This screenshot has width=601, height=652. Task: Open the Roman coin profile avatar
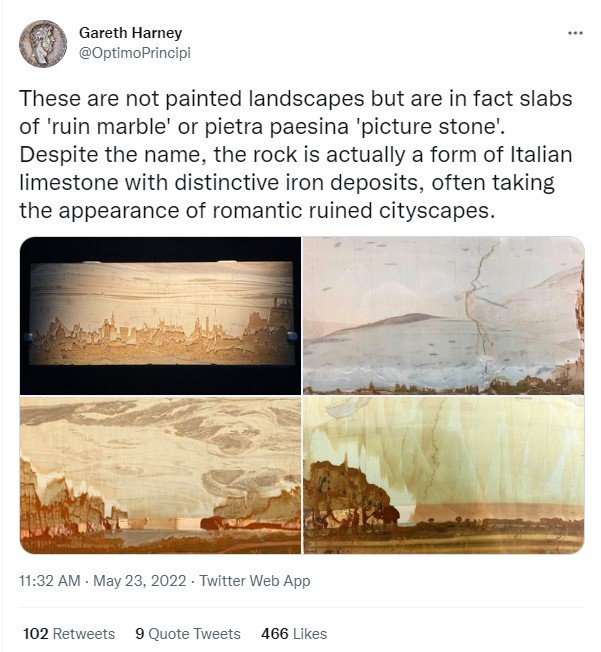43,44
